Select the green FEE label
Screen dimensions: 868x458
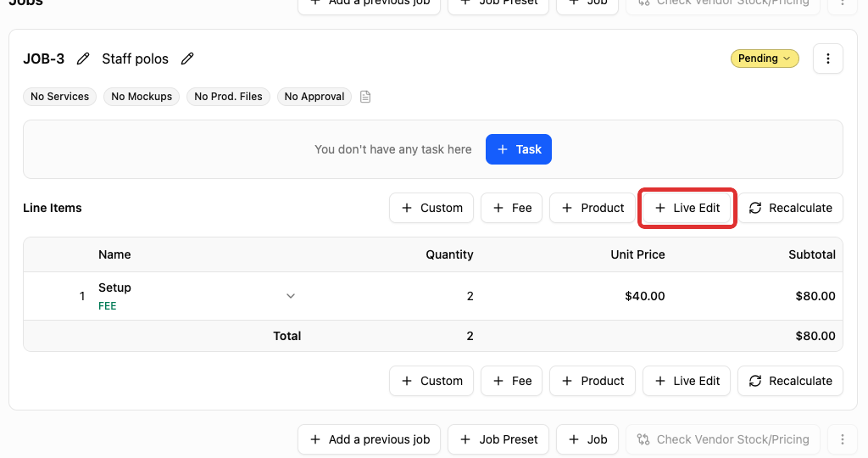(x=108, y=305)
